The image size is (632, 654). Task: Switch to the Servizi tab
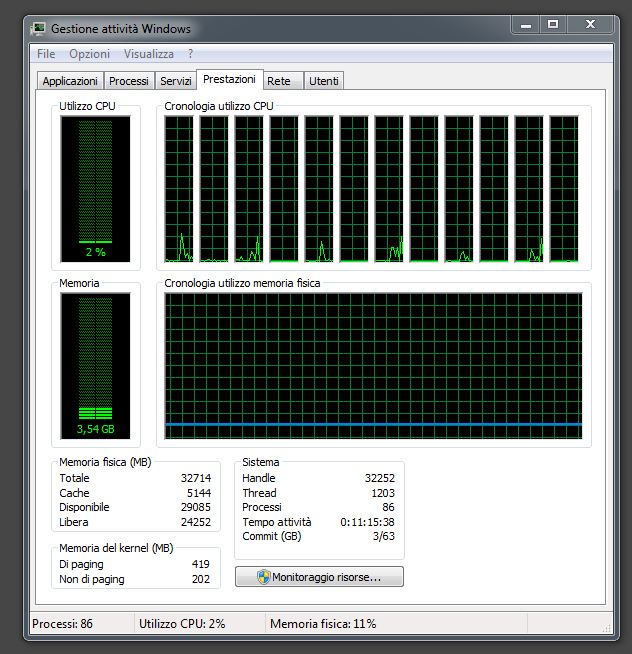pyautogui.click(x=176, y=81)
